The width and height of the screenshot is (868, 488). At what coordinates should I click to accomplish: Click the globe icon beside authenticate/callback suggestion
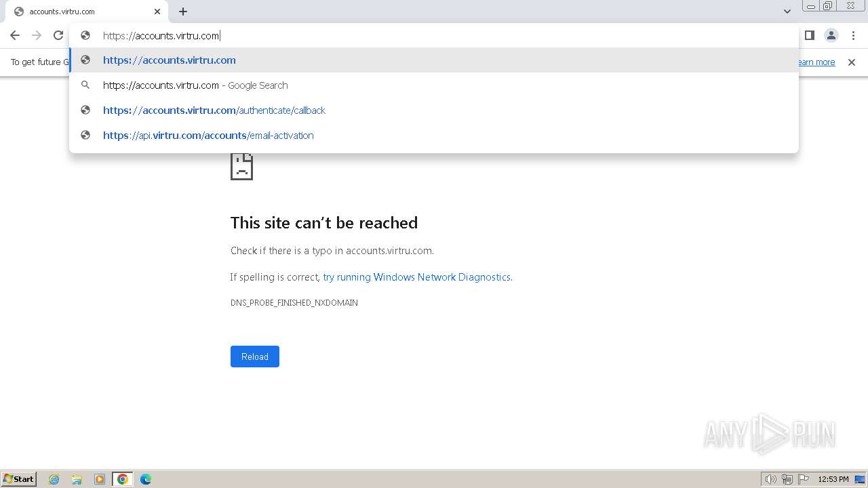coord(85,110)
